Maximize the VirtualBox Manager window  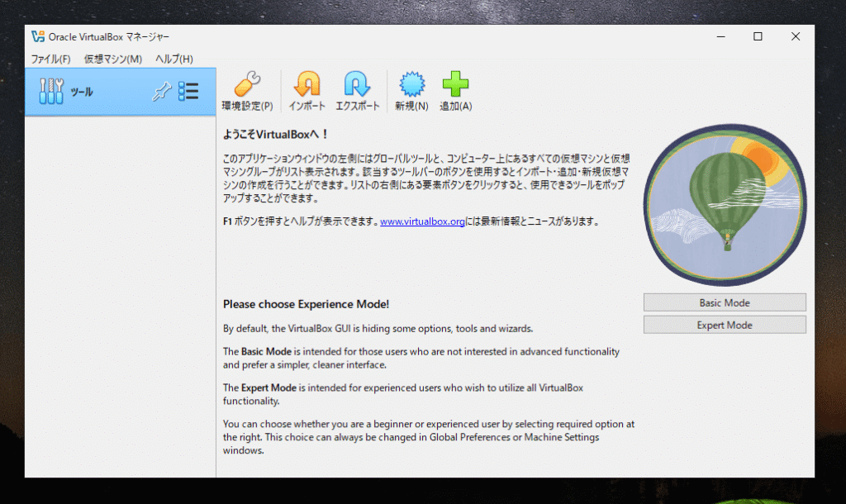(x=758, y=36)
